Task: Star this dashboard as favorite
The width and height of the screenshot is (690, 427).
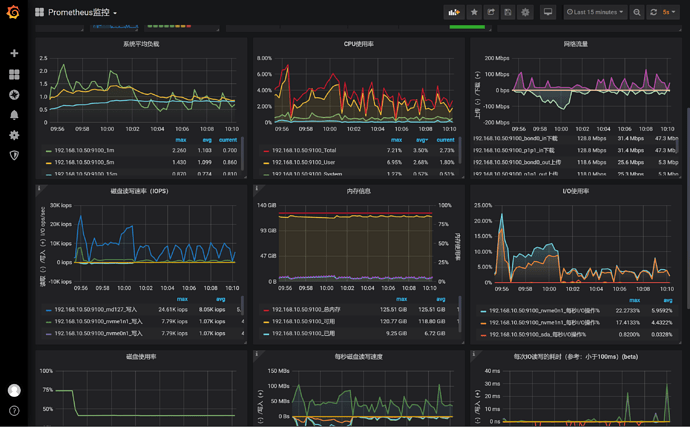Action: click(474, 13)
